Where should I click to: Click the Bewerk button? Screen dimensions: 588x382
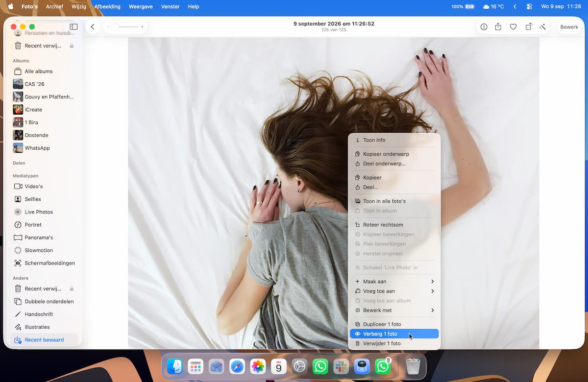click(x=569, y=27)
